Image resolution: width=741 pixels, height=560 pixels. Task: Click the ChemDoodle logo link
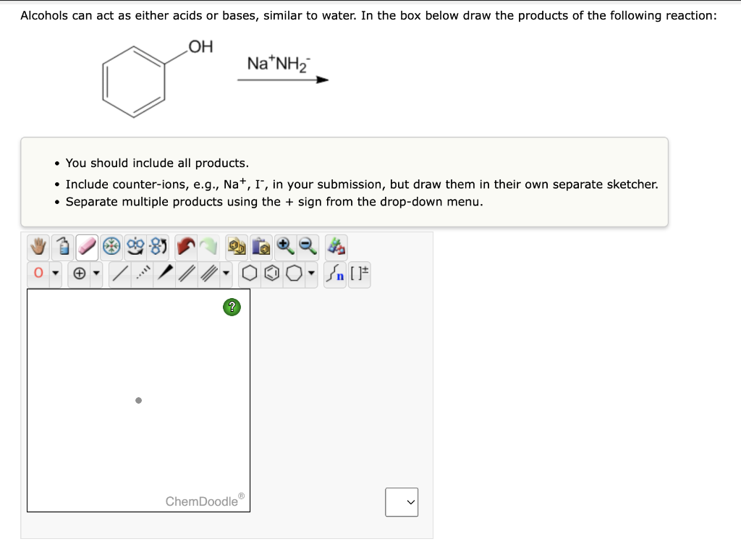tap(204, 500)
